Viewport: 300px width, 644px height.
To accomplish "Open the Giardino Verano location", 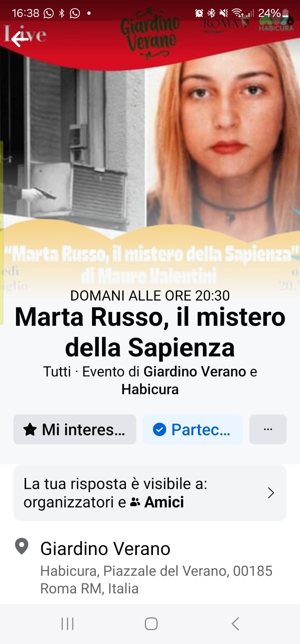I will (105, 549).
